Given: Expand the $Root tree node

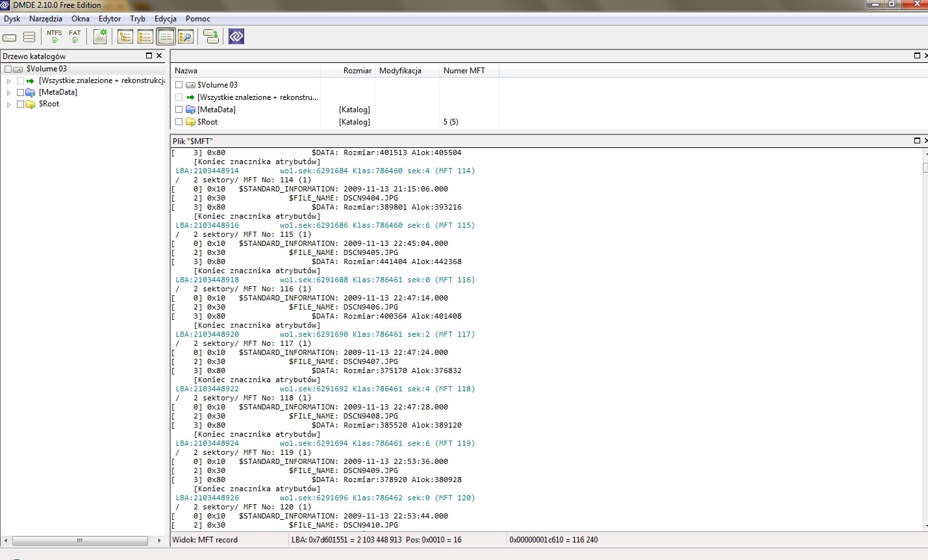Looking at the screenshot, I should point(8,104).
